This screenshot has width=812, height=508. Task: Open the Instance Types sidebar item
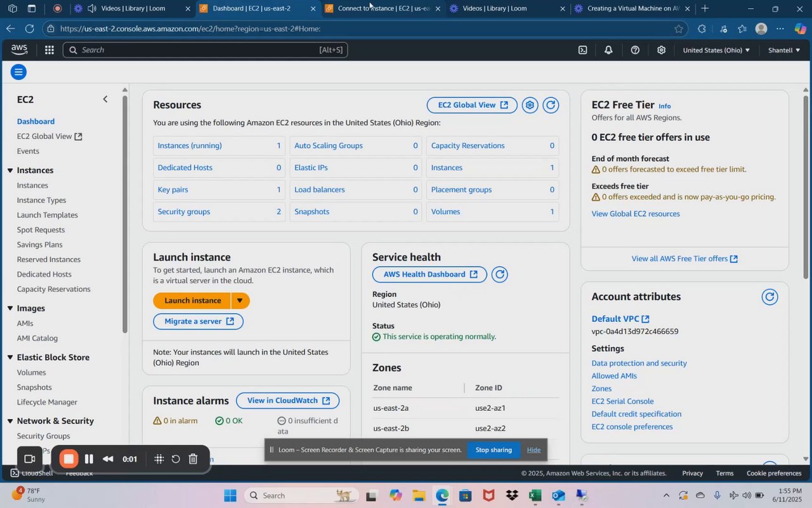41,201
